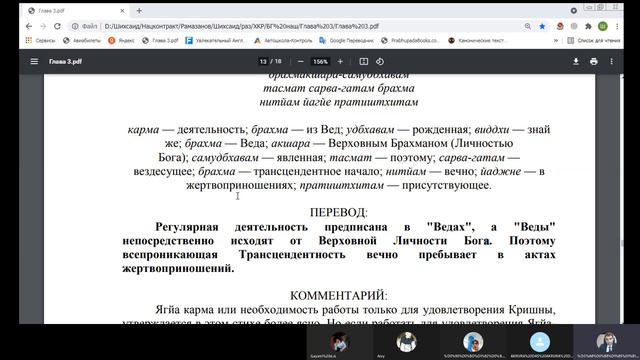Open the green Chrome profile avatar
This screenshot has width=640, height=360.
pyautogui.click(x=602, y=26)
